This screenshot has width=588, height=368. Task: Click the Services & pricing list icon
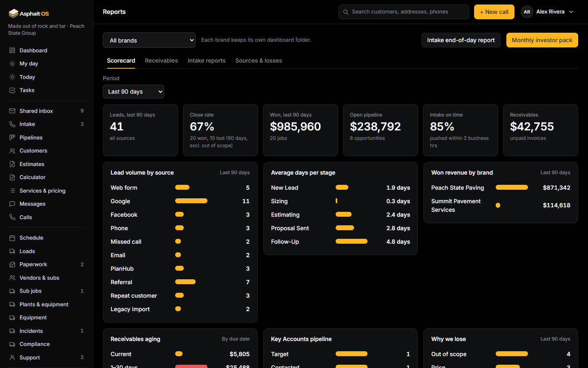(12, 191)
